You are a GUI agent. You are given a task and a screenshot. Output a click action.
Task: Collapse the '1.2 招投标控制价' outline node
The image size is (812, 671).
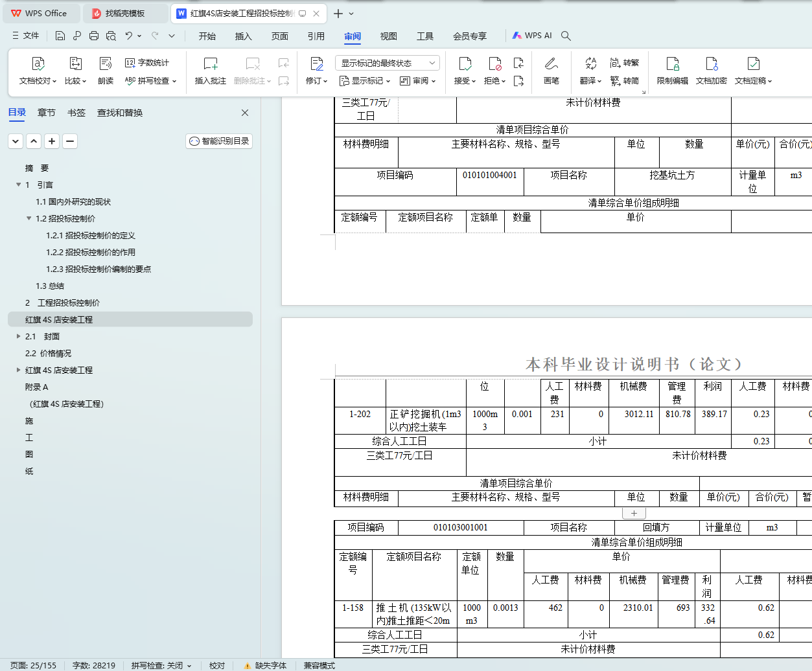29,218
